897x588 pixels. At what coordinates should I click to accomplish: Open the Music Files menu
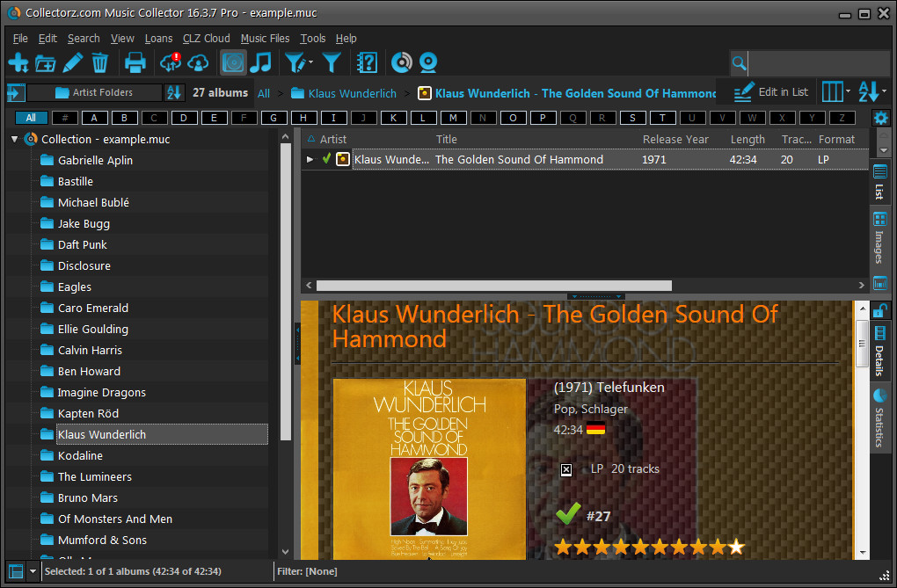point(265,39)
